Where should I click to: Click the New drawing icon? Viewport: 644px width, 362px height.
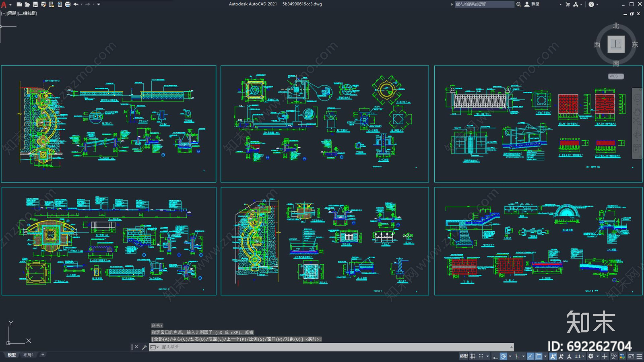(x=19, y=4)
